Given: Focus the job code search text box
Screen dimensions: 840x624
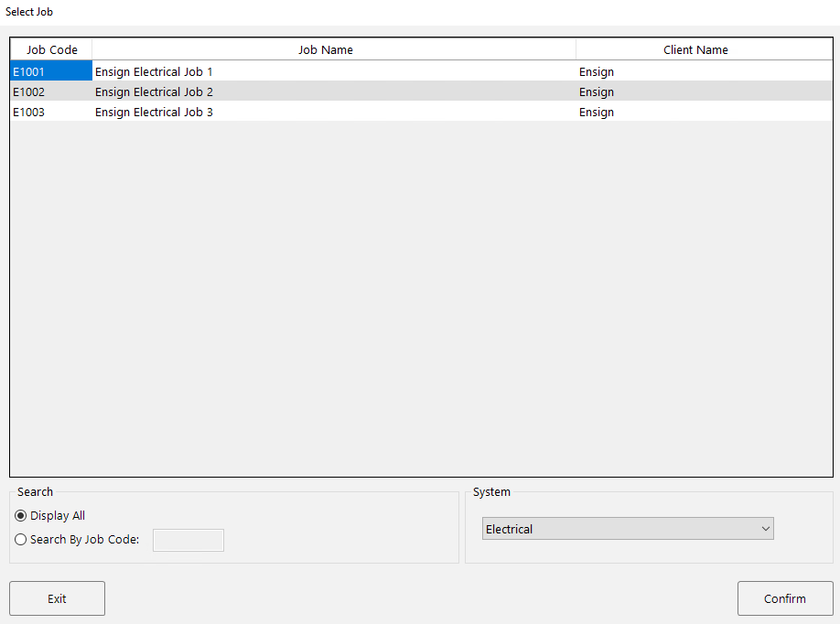Looking at the screenshot, I should click(188, 540).
